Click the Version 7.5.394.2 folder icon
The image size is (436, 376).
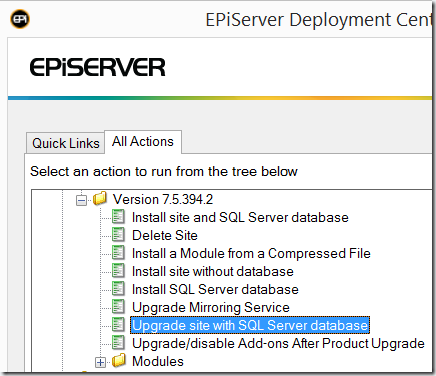(100, 198)
